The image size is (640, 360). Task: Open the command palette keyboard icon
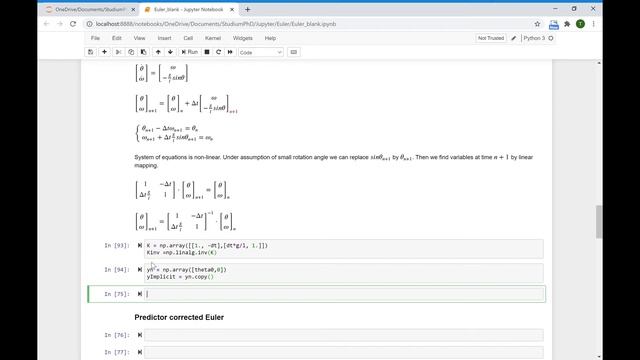(x=293, y=52)
